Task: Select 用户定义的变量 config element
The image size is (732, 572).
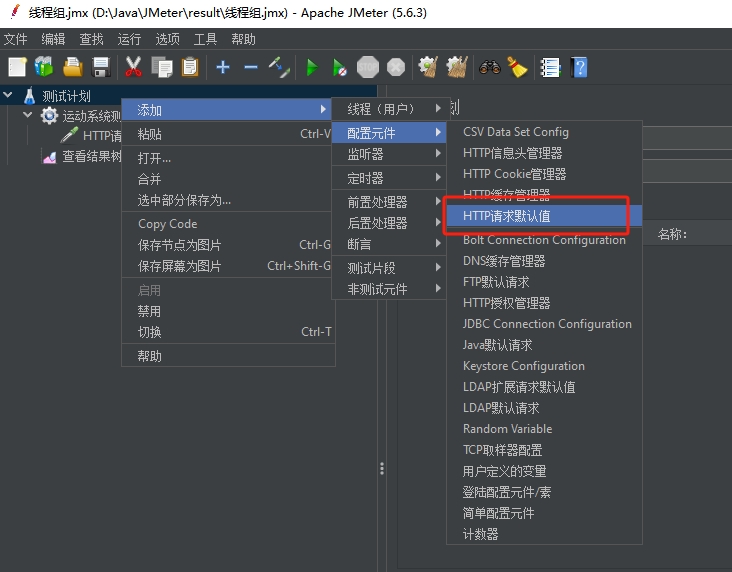Action: coord(504,471)
